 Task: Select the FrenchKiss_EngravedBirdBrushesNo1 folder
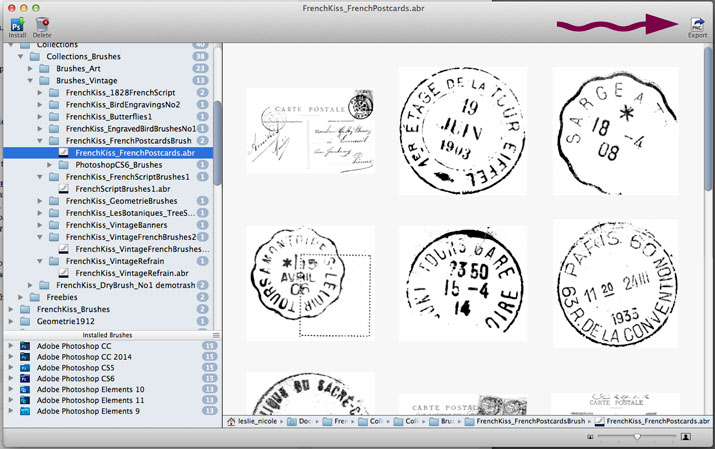click(x=131, y=129)
